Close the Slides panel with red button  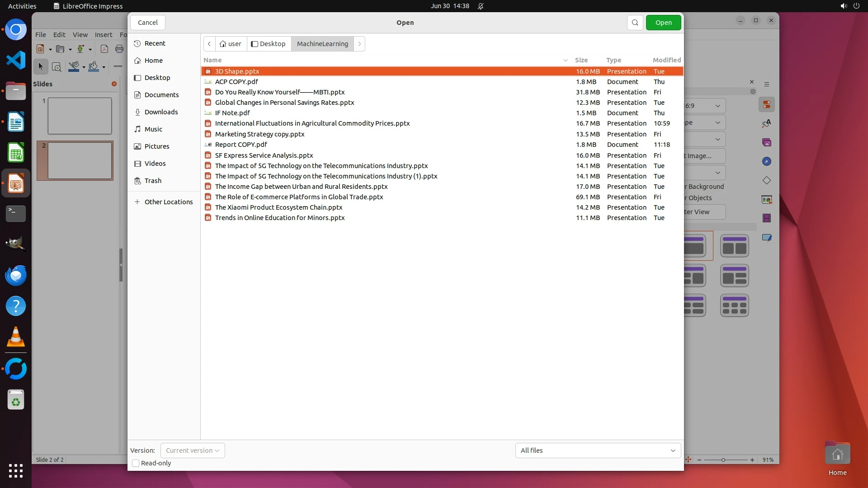pos(114,84)
